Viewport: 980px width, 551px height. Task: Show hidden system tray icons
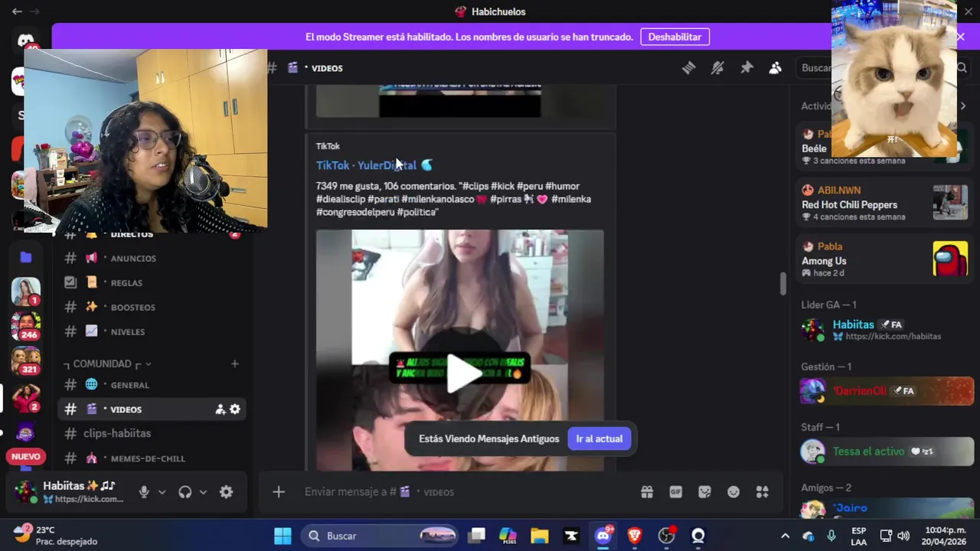tap(785, 536)
